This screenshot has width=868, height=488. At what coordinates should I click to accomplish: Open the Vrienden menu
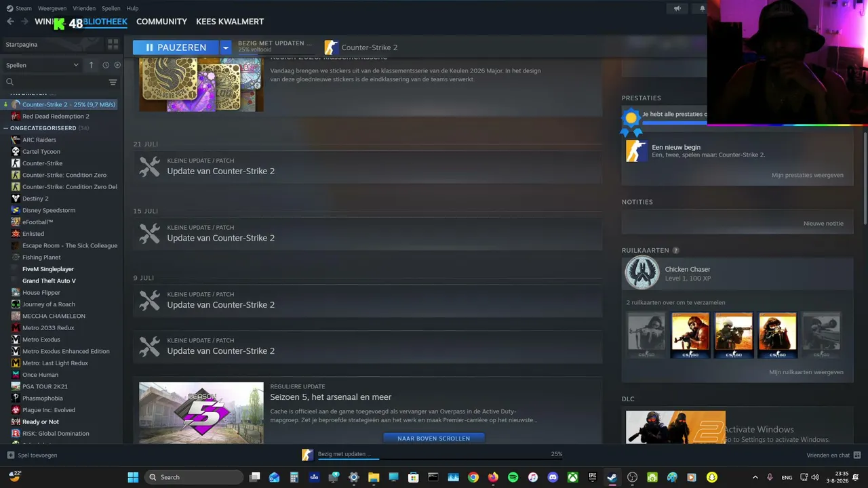84,8
